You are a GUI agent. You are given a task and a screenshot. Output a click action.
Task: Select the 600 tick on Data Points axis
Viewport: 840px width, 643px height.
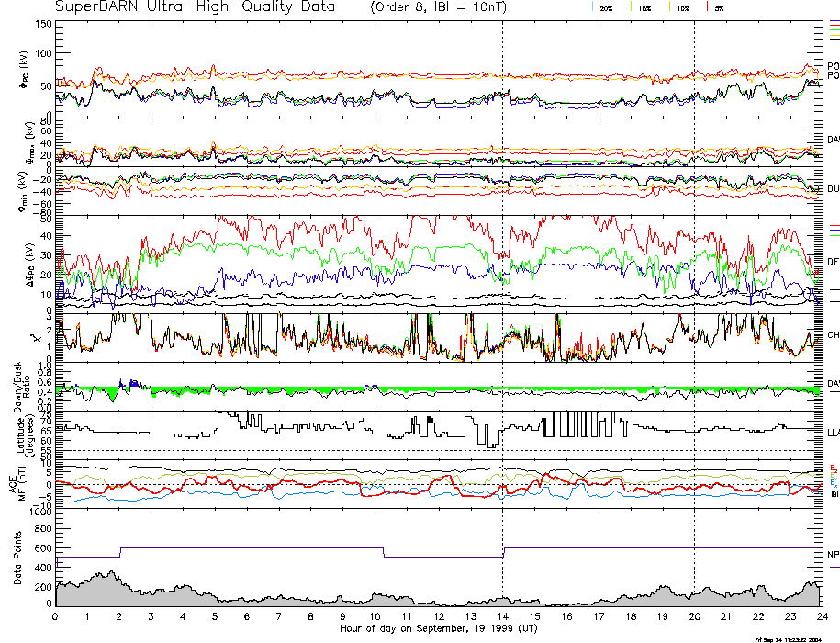pyautogui.click(x=42, y=548)
